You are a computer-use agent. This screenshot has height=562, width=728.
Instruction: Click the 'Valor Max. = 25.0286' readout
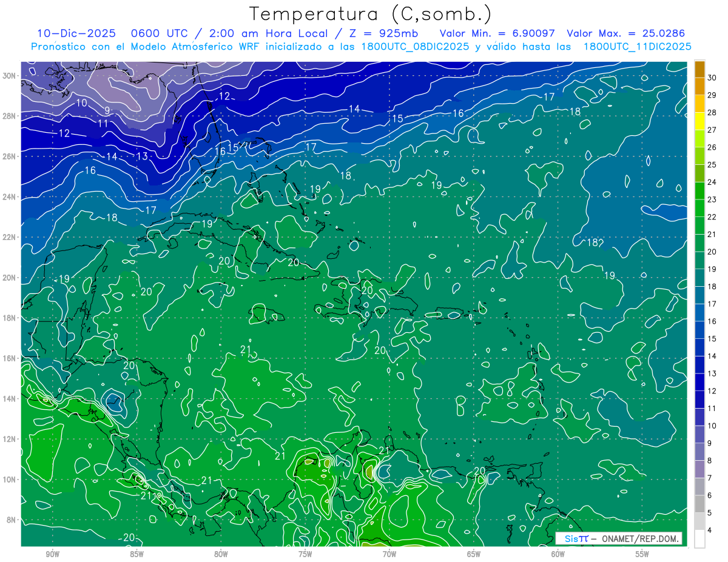[625, 33]
